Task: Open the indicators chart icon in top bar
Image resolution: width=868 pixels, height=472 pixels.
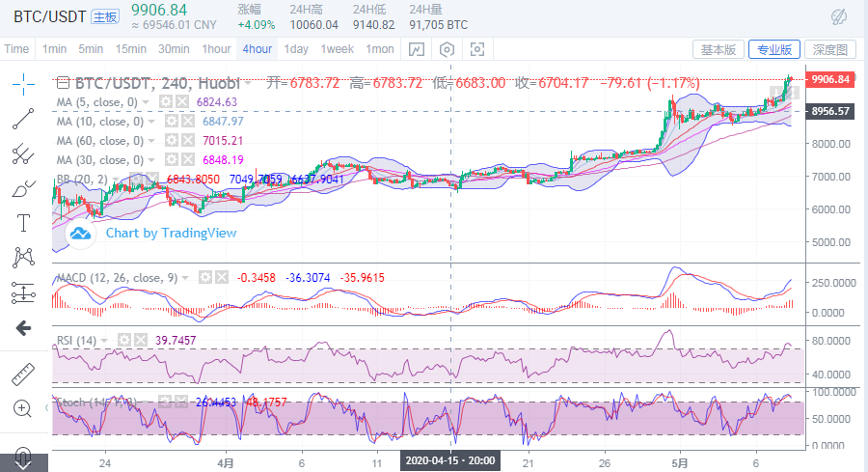Action: click(x=417, y=49)
